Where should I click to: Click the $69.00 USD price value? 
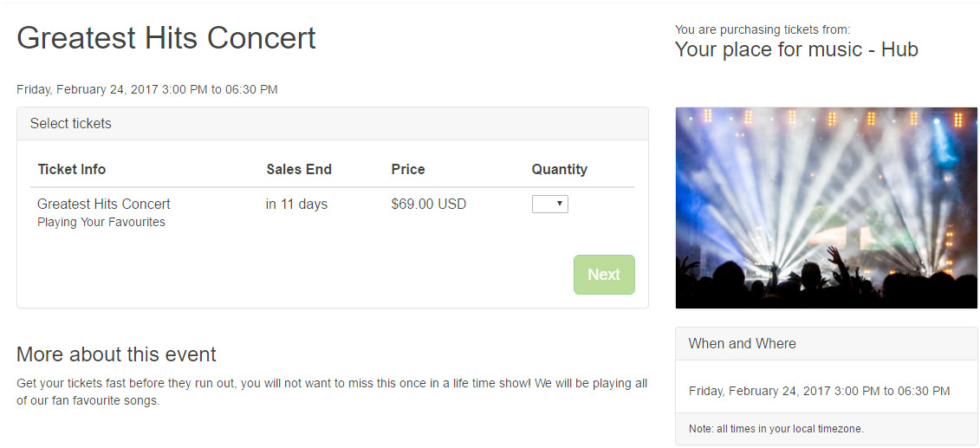pos(429,204)
